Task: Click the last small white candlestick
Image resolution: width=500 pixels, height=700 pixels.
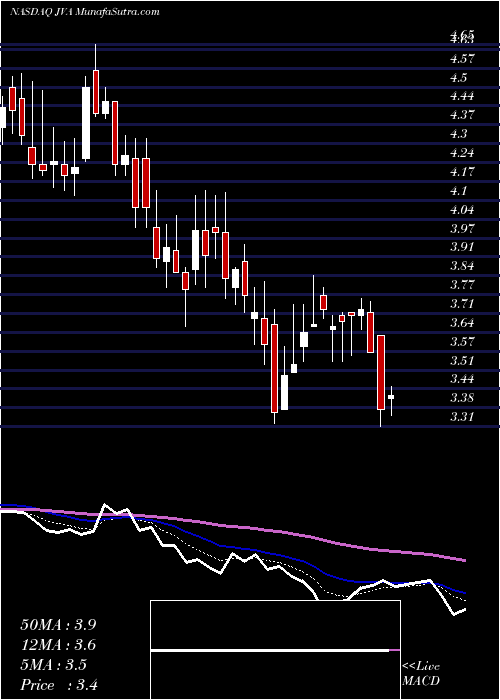Action: click(391, 397)
